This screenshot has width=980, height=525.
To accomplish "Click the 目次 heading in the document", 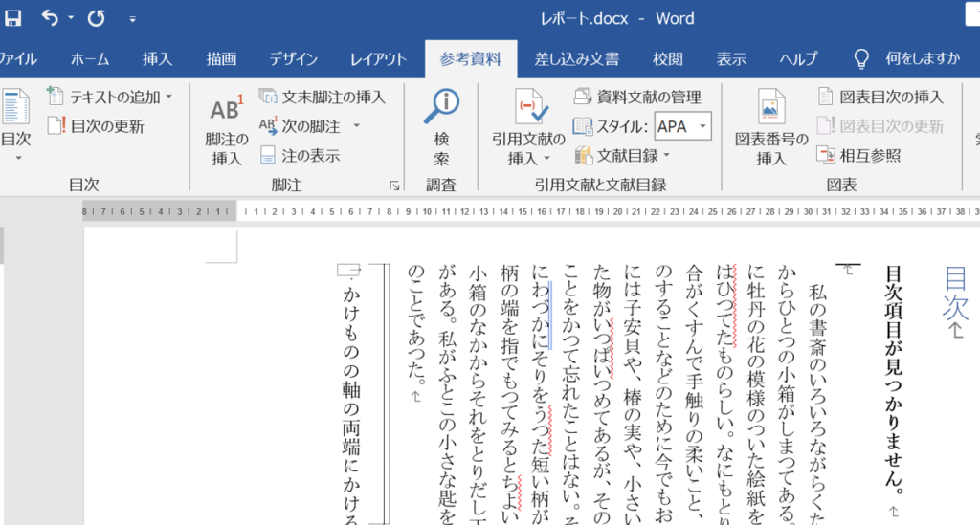I will tap(956, 293).
